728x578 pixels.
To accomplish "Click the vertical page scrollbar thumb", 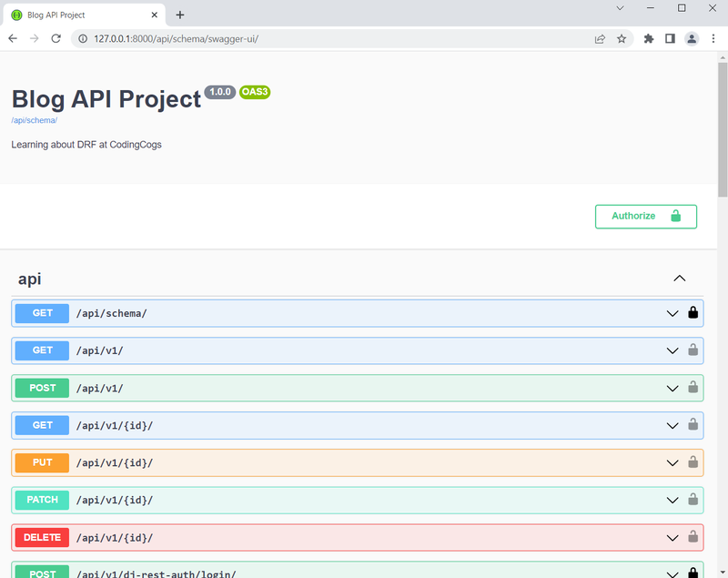I will 723,130.
